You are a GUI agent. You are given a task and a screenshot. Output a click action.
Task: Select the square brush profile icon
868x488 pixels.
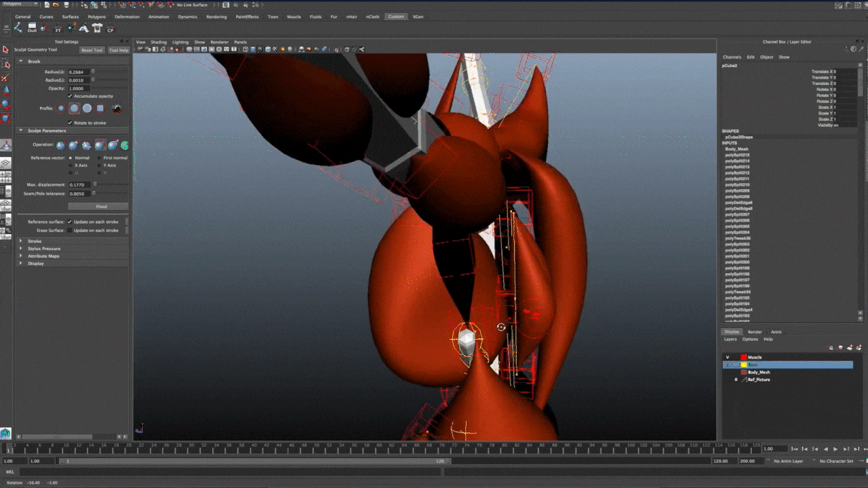click(100, 108)
